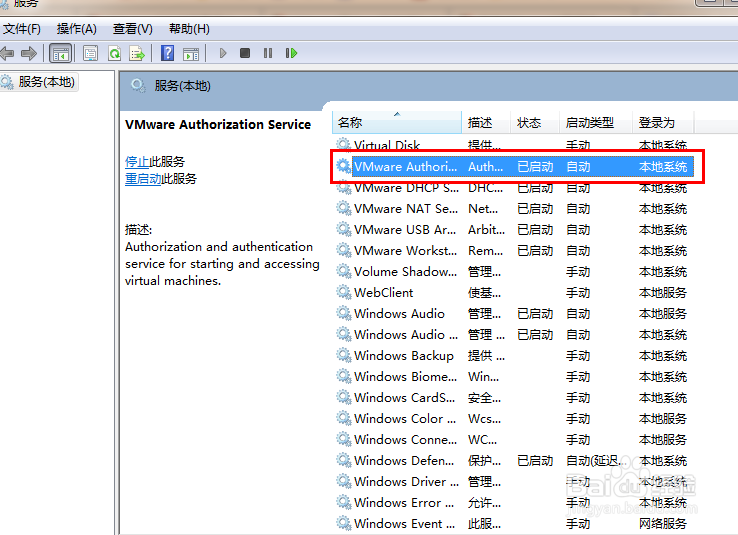Click the Export List toolbar icon
The height and width of the screenshot is (535, 738).
pos(137,53)
